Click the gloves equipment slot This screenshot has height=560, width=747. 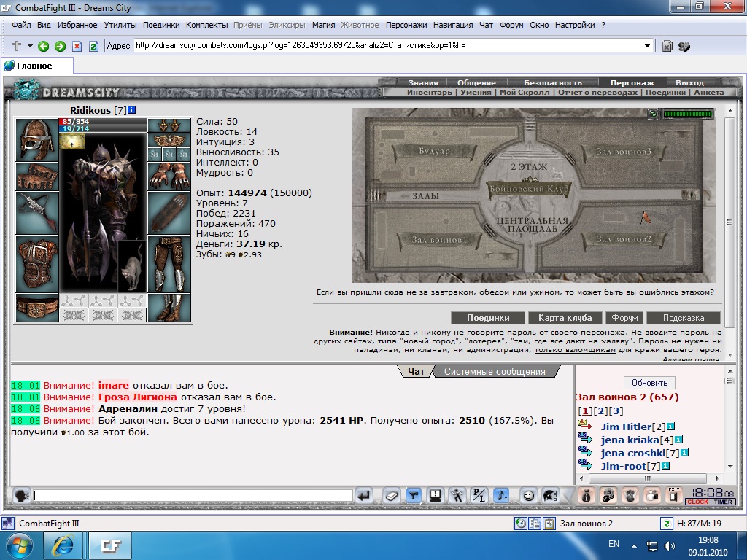coord(169,176)
